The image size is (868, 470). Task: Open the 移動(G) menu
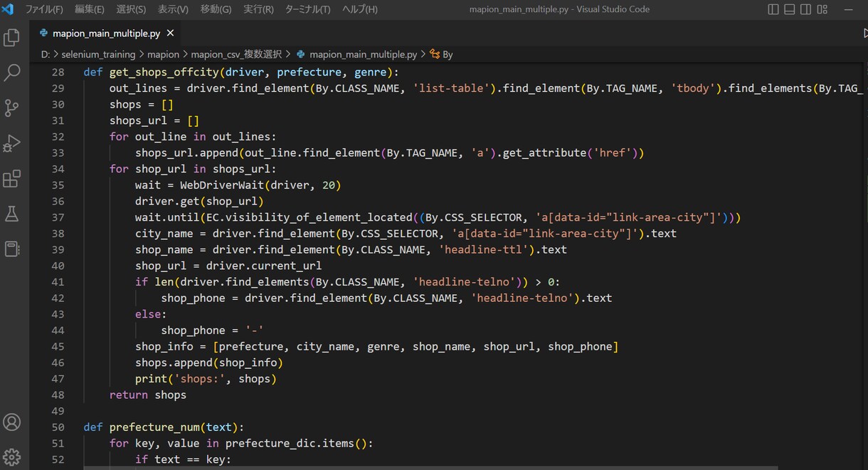[216, 9]
